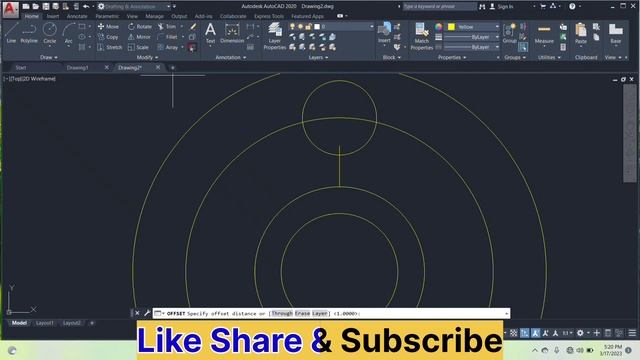Screen dimensions: 640x360
Task: Click the Scale tool
Action: [138, 47]
